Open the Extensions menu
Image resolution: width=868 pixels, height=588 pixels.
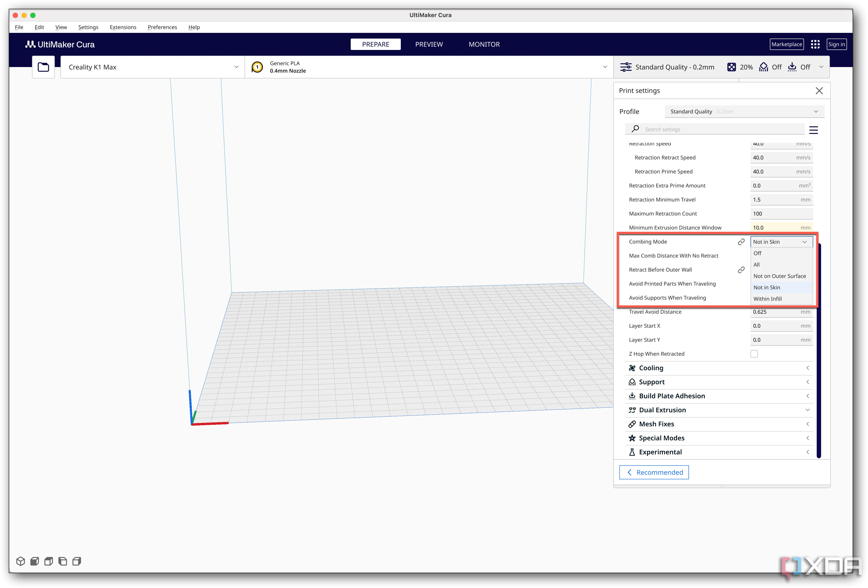123,27
